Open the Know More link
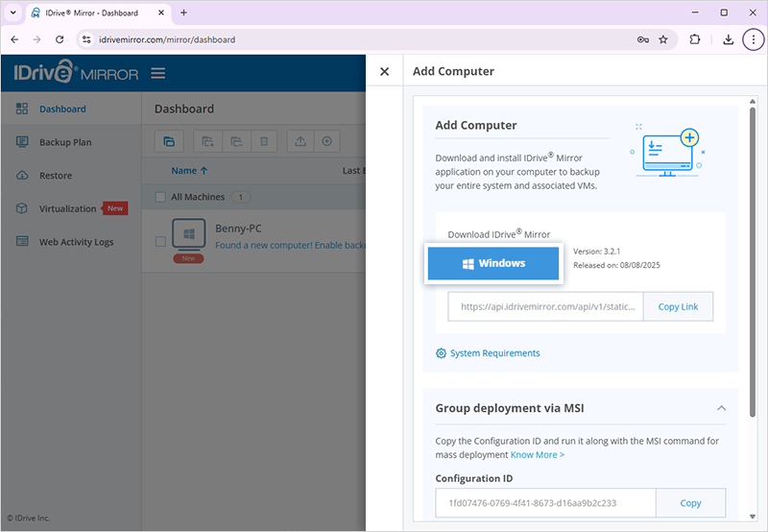The width and height of the screenshot is (768, 532). point(538,454)
